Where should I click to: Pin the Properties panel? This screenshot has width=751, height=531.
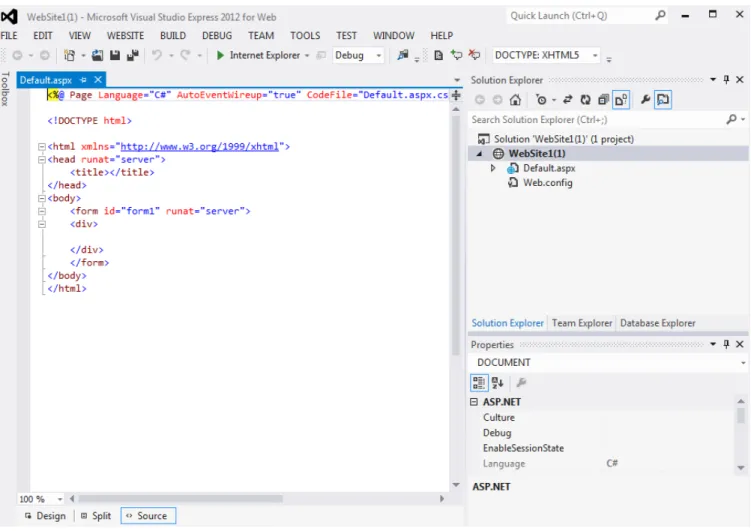(x=727, y=344)
